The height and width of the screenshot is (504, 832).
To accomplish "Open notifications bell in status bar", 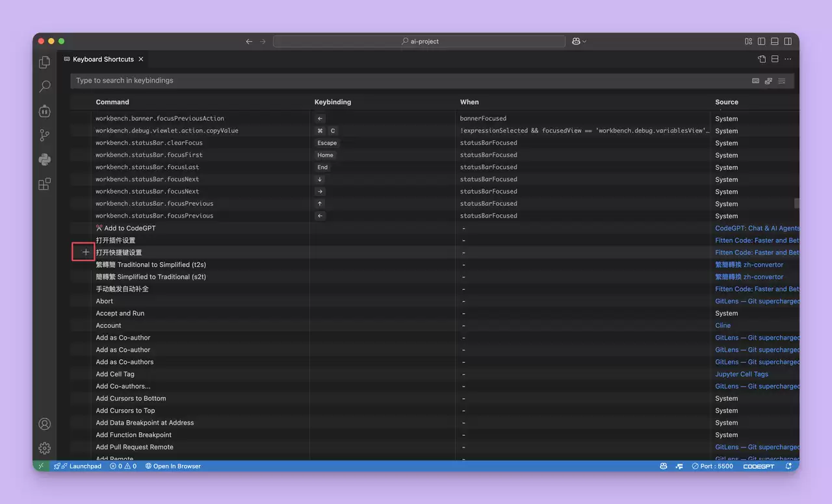I will 788,466.
